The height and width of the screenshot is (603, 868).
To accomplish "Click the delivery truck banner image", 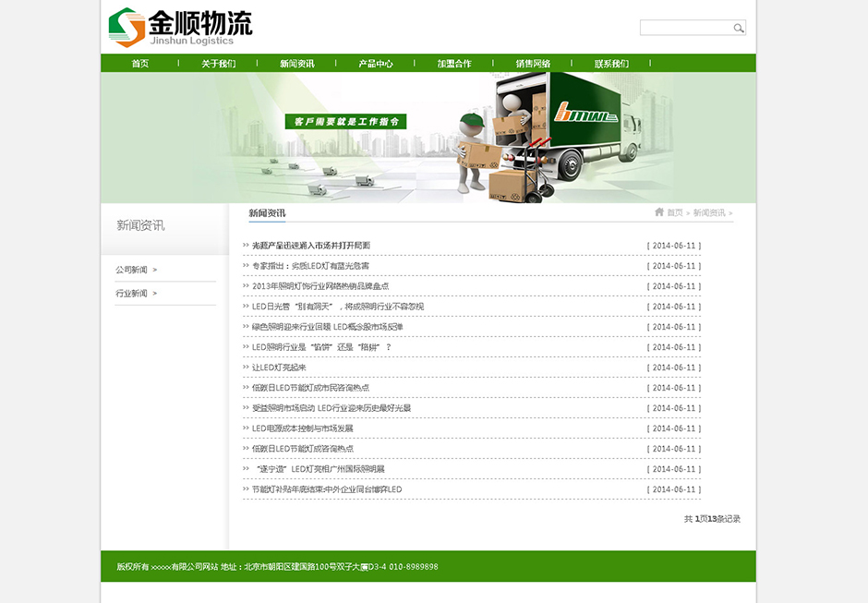I will [428, 138].
